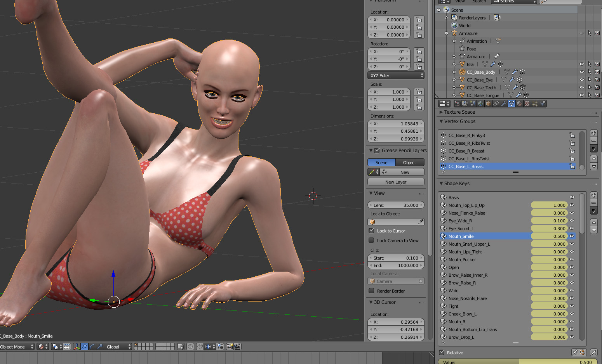The height and width of the screenshot is (364, 602).
Task: Remove the selected shape key with minus button
Action: pyautogui.click(x=594, y=203)
